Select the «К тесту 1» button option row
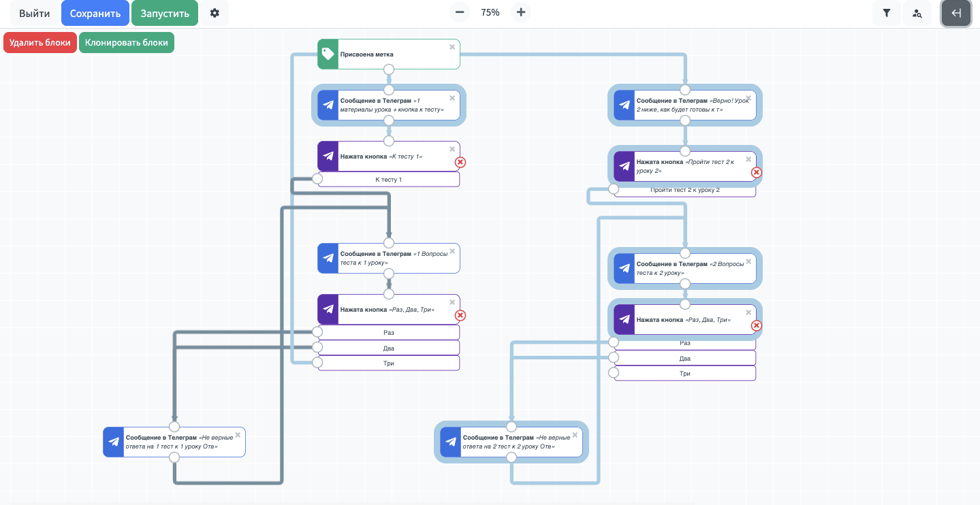The height and width of the screenshot is (505, 980). (389, 180)
